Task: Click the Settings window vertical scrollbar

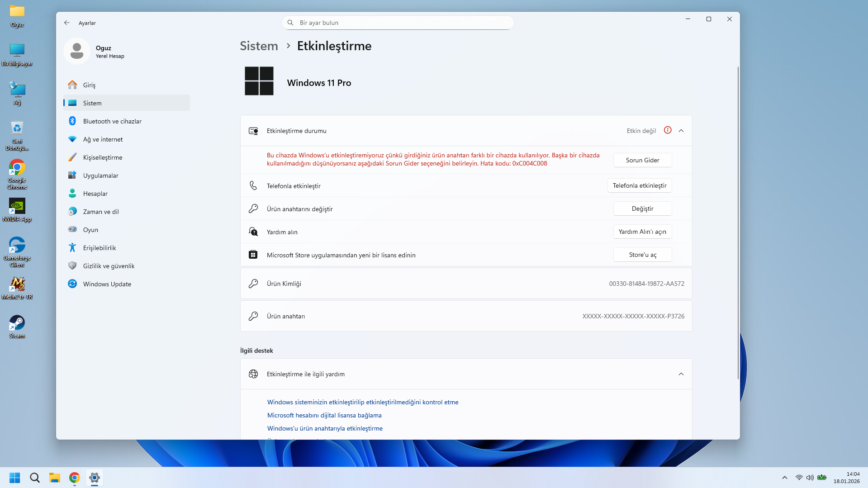Action: pyautogui.click(x=738, y=223)
